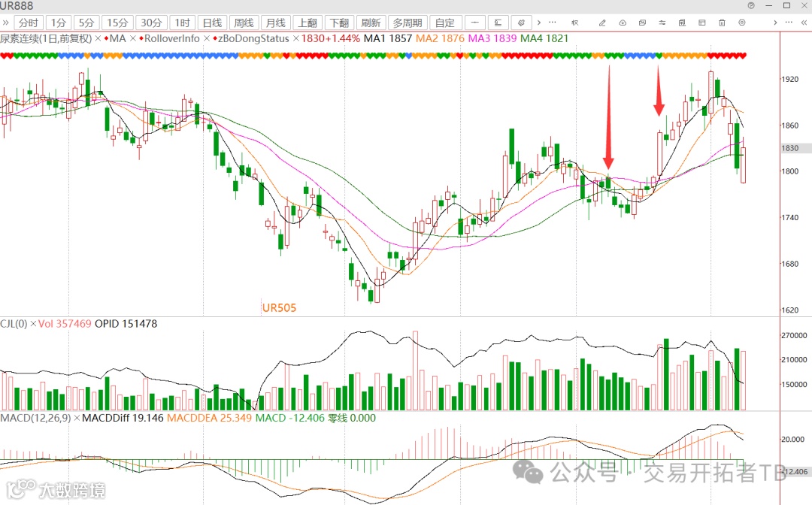Click the help question-mark icon
This screenshot has height=505, width=812.
pos(751,6)
